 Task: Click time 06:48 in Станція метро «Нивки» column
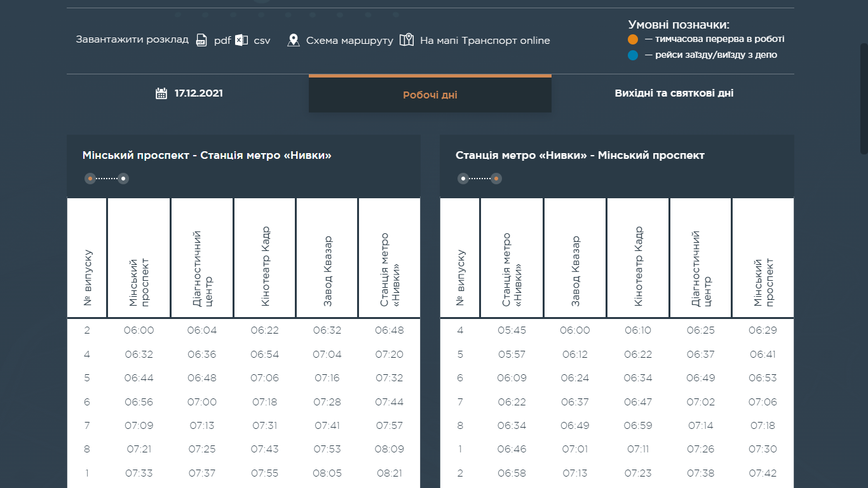click(x=390, y=330)
